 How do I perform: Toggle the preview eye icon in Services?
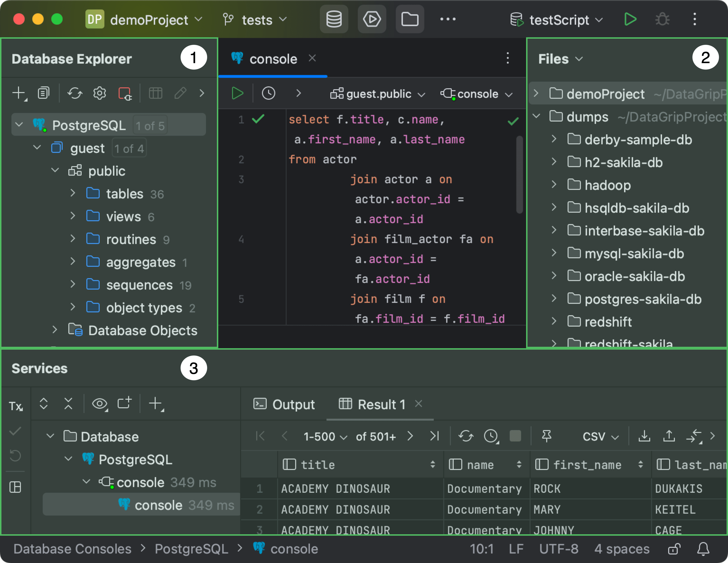click(x=100, y=404)
